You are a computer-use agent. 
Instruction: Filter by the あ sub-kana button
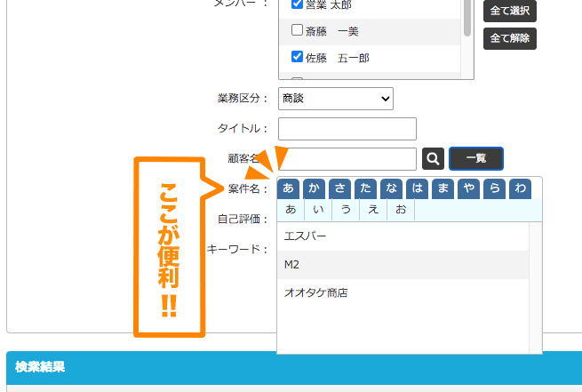tap(291, 210)
